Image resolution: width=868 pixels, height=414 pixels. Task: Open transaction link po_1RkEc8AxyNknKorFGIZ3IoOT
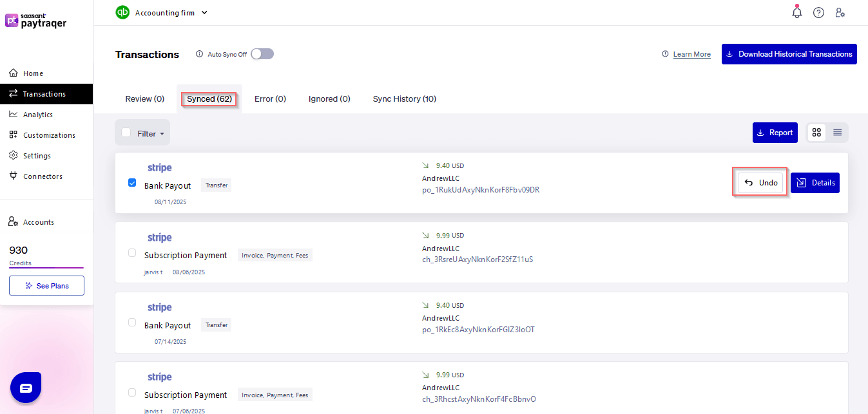478,330
